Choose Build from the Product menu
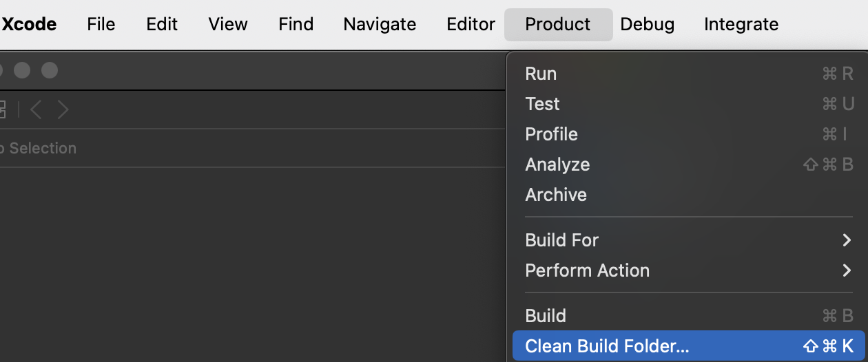The width and height of the screenshot is (868, 362). point(546,316)
